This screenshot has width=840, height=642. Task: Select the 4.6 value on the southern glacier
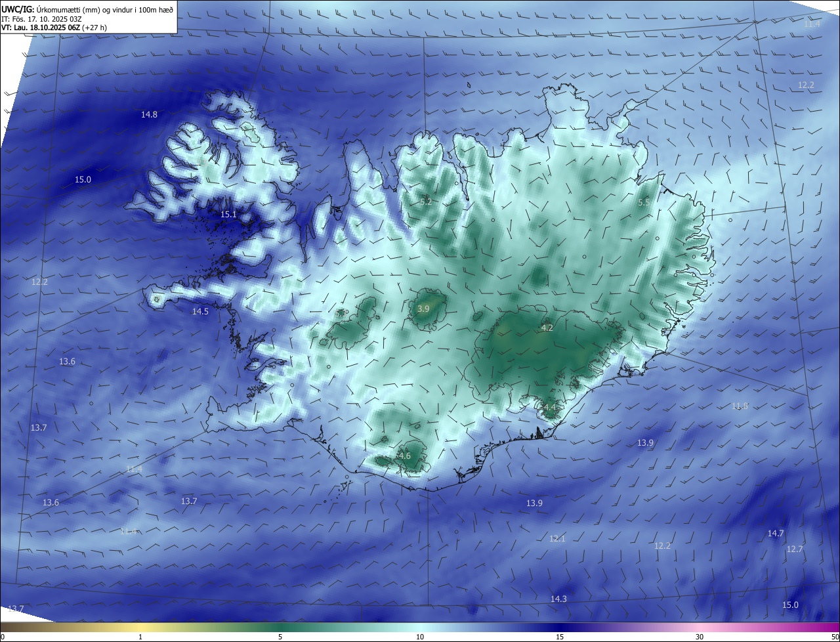pyautogui.click(x=405, y=456)
